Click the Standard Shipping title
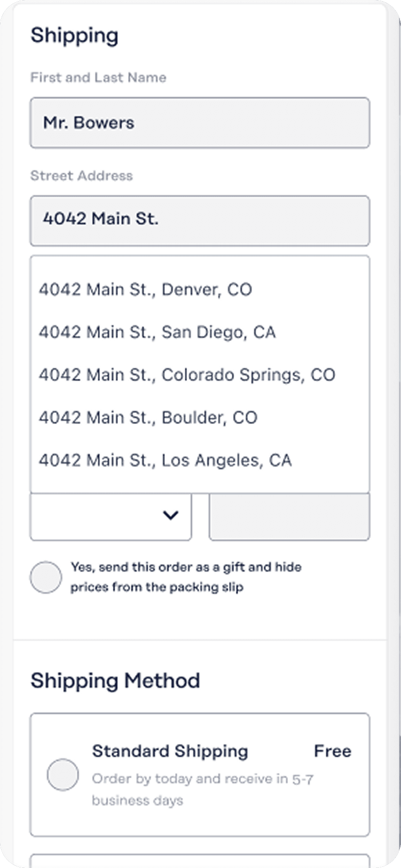 pos(170,751)
